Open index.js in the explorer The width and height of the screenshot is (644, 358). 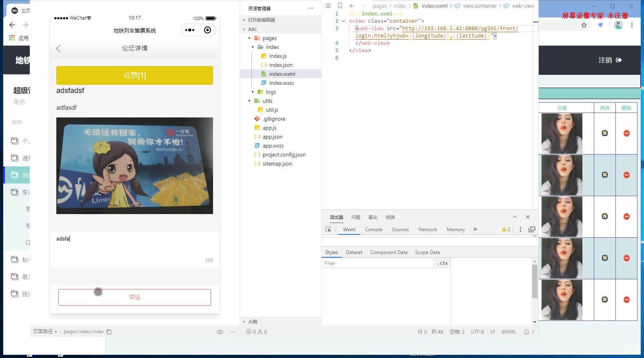tap(278, 56)
